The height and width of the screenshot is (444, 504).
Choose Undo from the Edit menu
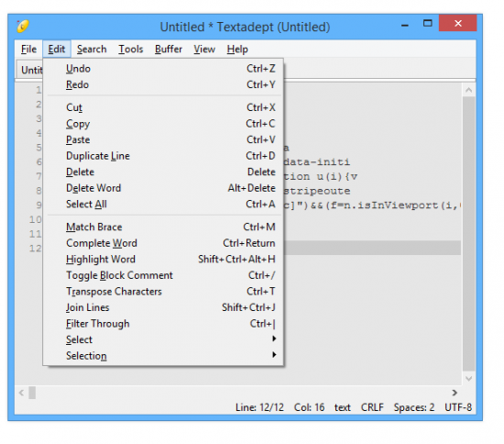tap(163, 69)
